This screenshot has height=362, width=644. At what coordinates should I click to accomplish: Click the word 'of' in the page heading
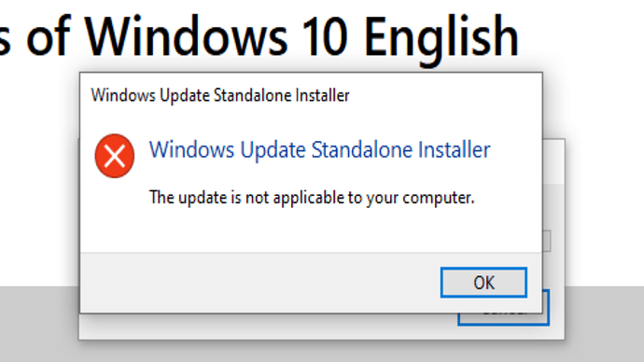click(49, 36)
